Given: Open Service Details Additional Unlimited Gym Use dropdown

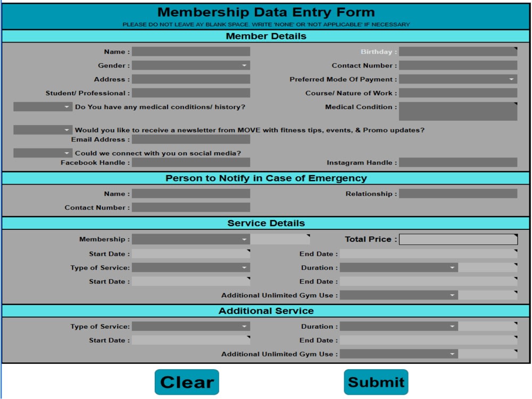Looking at the screenshot, I should click(399, 295).
